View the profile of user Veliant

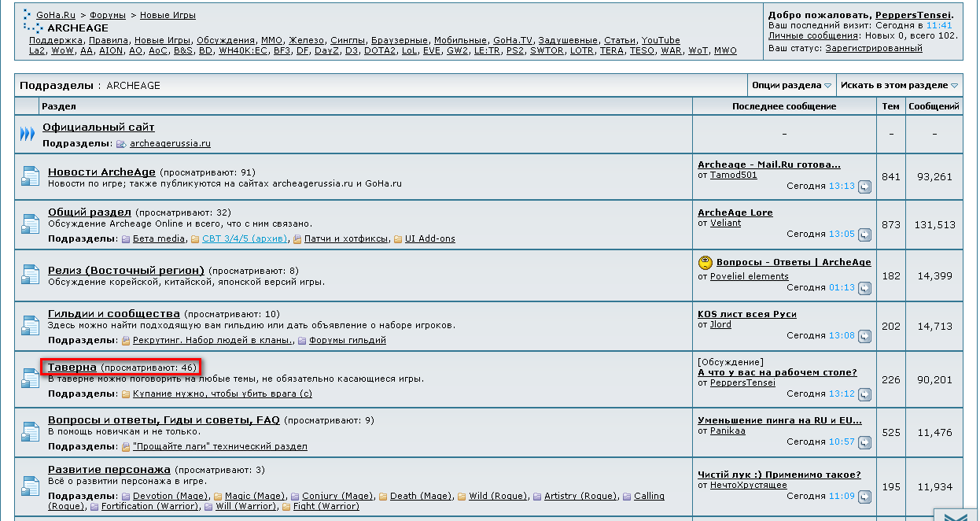pyautogui.click(x=724, y=223)
